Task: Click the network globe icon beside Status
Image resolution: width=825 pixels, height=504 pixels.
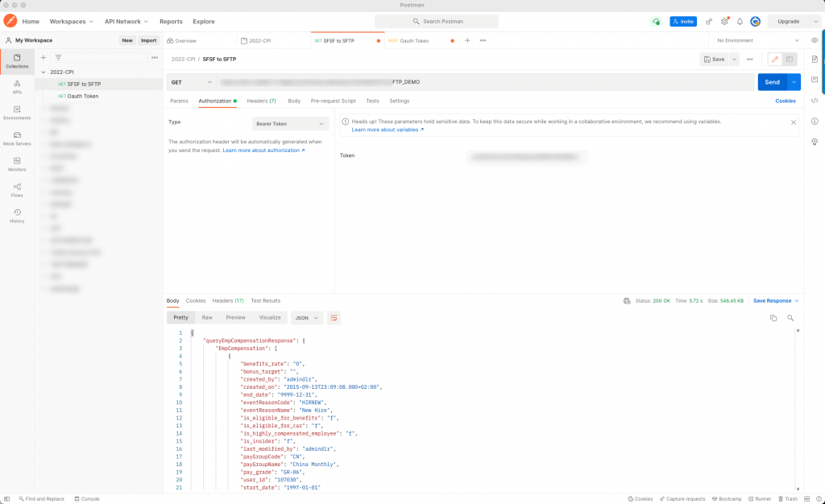Action: 627,301
